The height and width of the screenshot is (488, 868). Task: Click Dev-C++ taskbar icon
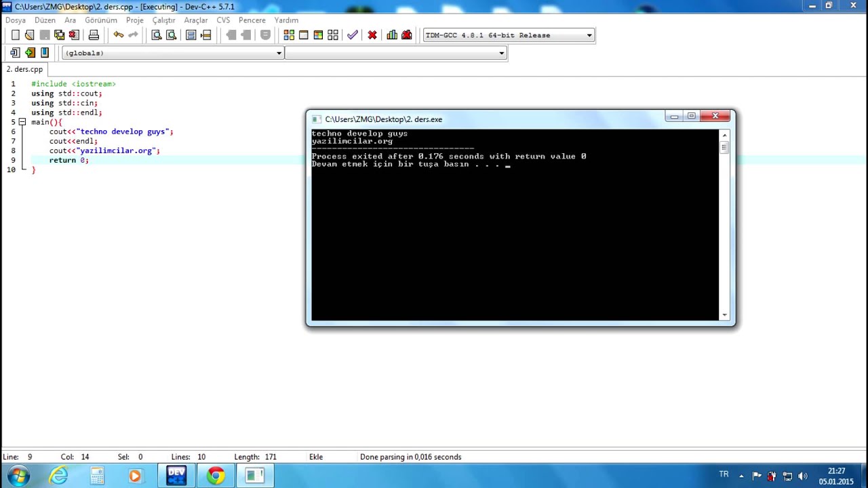click(x=176, y=476)
